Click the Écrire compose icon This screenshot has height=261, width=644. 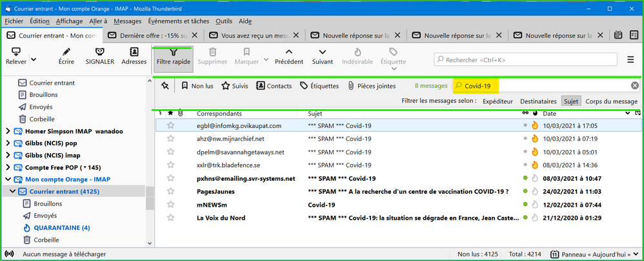tap(66, 52)
